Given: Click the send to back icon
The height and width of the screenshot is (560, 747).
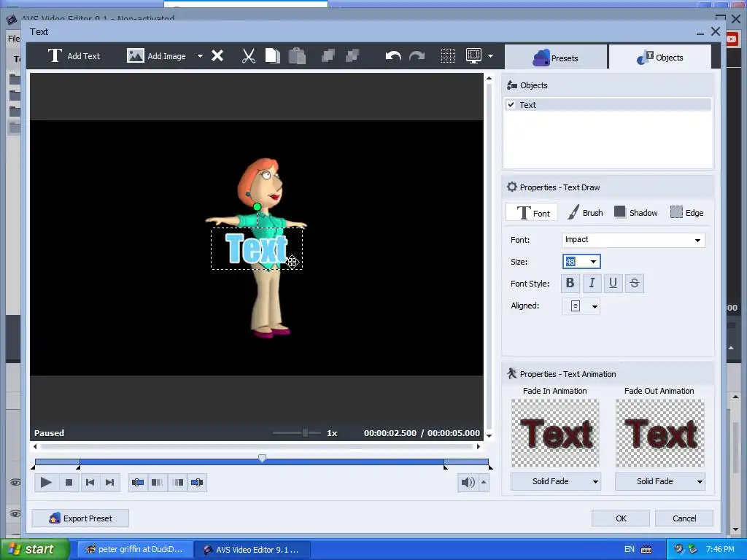Looking at the screenshot, I should 352,55.
